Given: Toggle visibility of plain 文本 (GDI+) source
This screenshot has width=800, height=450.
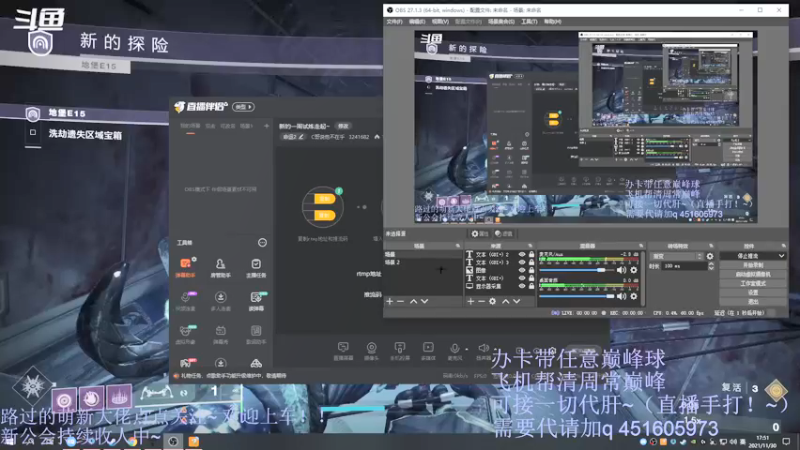Looking at the screenshot, I should click(x=521, y=278).
